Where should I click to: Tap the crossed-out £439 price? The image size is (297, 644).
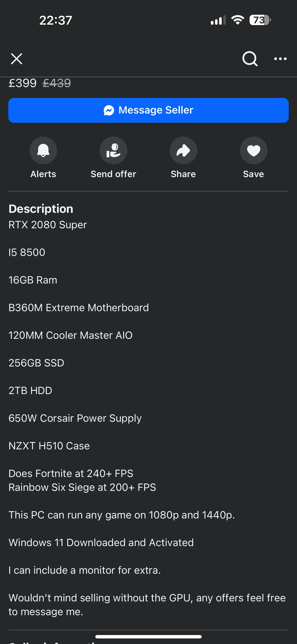coord(56,83)
